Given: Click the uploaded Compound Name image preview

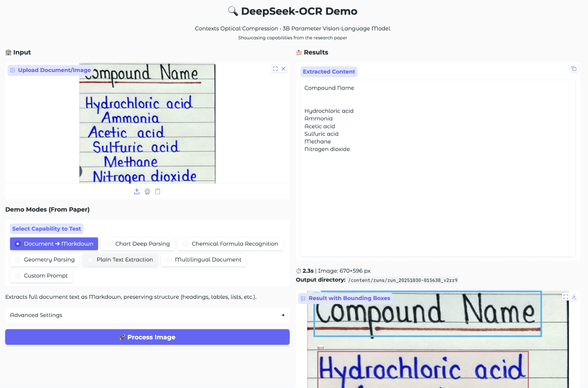Looking at the screenshot, I should (147, 124).
